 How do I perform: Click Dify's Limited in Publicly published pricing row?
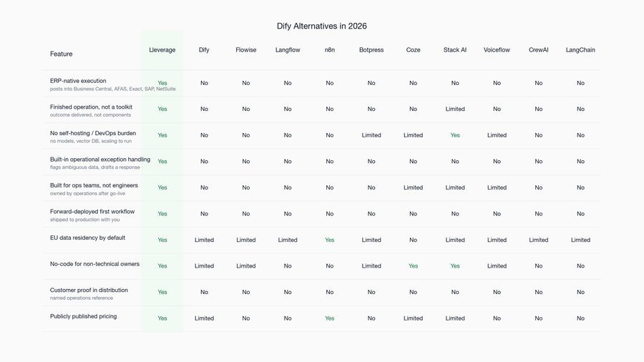204,318
